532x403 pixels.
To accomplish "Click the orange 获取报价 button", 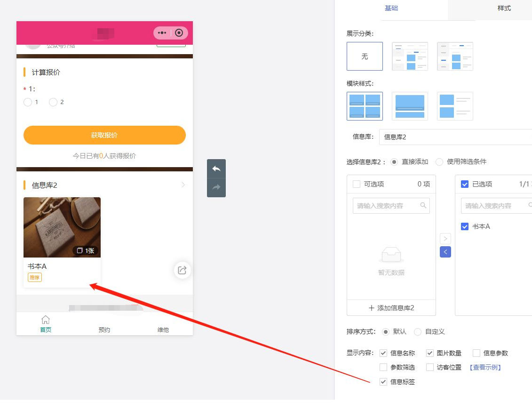I will click(x=104, y=135).
